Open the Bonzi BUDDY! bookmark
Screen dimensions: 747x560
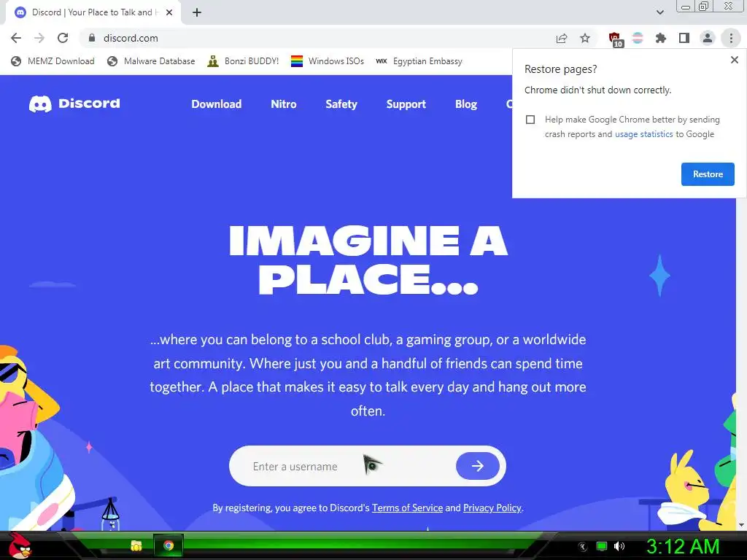(243, 61)
